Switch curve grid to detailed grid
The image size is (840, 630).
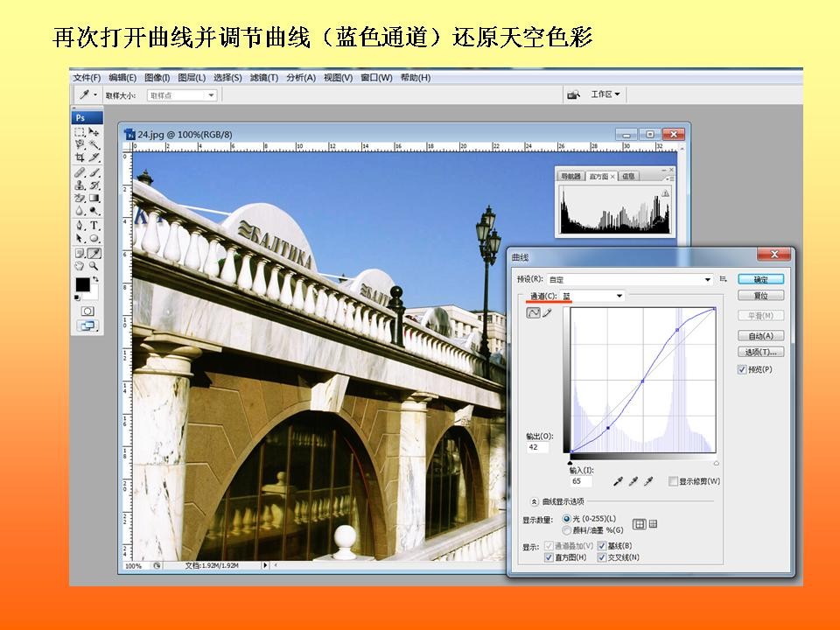(653, 524)
